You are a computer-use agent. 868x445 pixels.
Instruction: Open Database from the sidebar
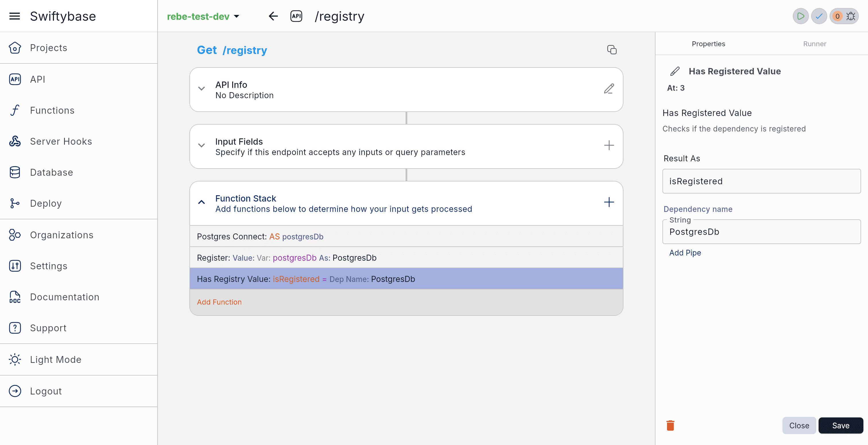tap(51, 172)
